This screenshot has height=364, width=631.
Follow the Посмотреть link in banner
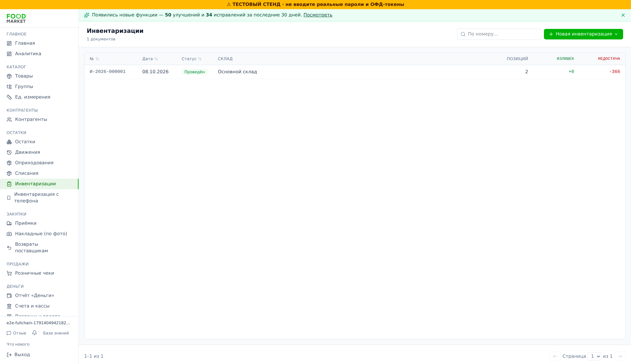click(318, 15)
